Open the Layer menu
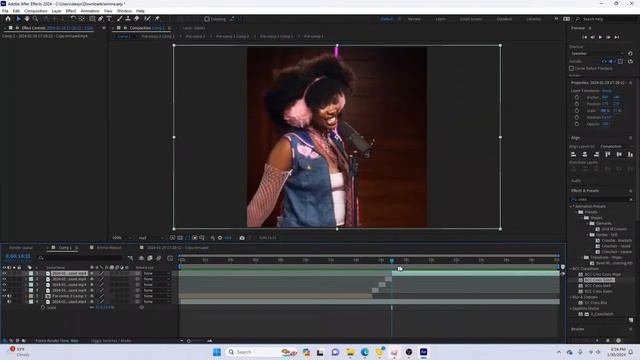The image size is (640, 360). pos(56,11)
